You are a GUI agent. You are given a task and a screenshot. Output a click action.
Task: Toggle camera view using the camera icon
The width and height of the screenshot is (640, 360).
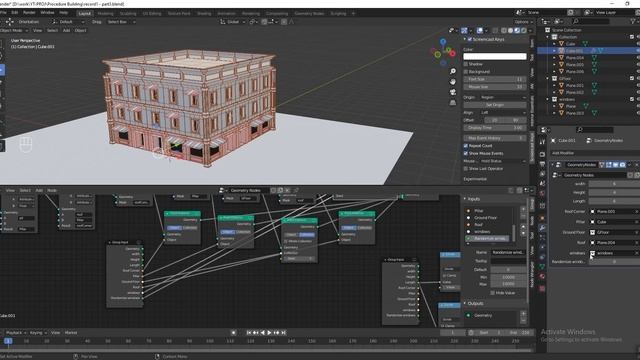(x=453, y=92)
